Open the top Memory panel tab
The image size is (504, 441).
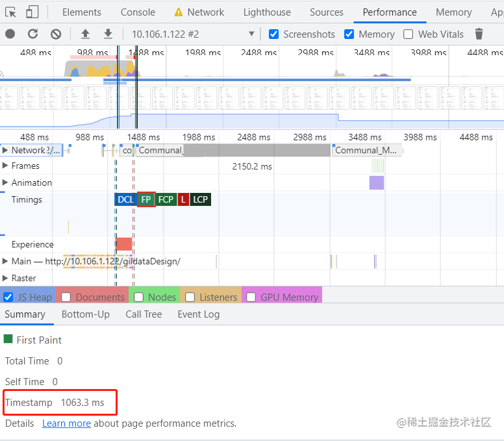click(x=453, y=12)
